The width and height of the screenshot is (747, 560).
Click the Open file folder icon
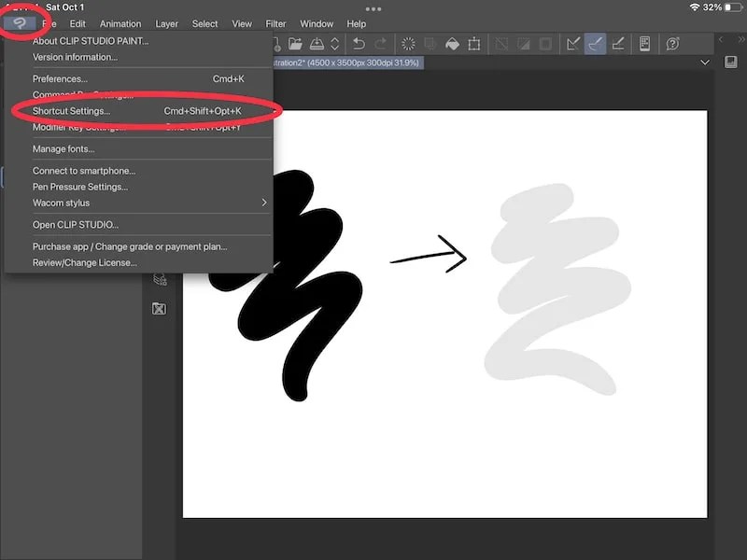click(295, 44)
